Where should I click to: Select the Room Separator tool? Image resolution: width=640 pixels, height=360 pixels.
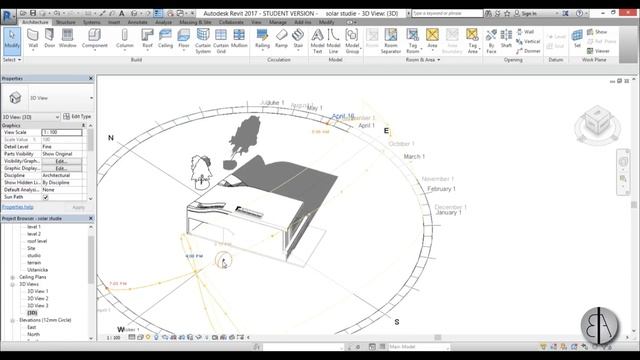pos(391,41)
